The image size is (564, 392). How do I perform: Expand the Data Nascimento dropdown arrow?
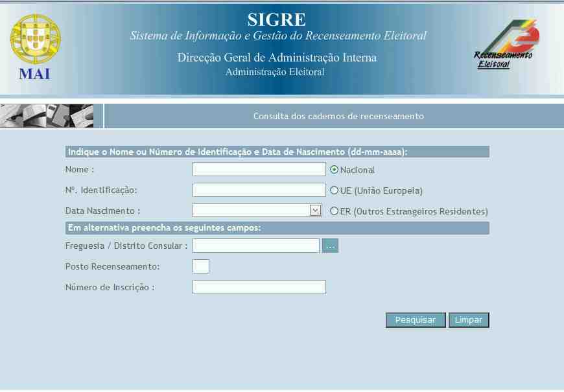(x=316, y=211)
